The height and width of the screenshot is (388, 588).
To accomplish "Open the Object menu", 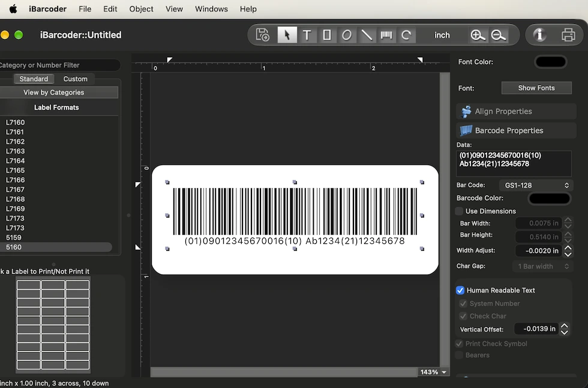I will [x=142, y=9].
